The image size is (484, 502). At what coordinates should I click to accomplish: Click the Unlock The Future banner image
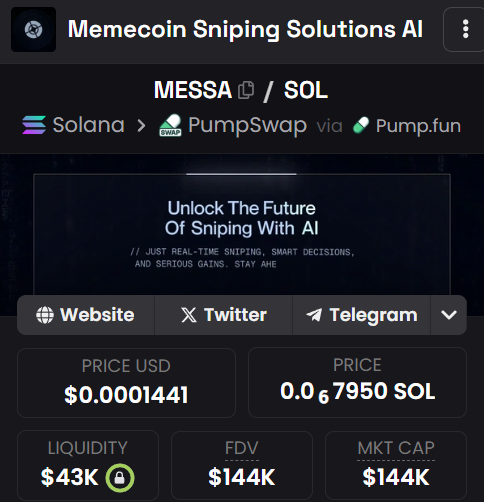(242, 233)
